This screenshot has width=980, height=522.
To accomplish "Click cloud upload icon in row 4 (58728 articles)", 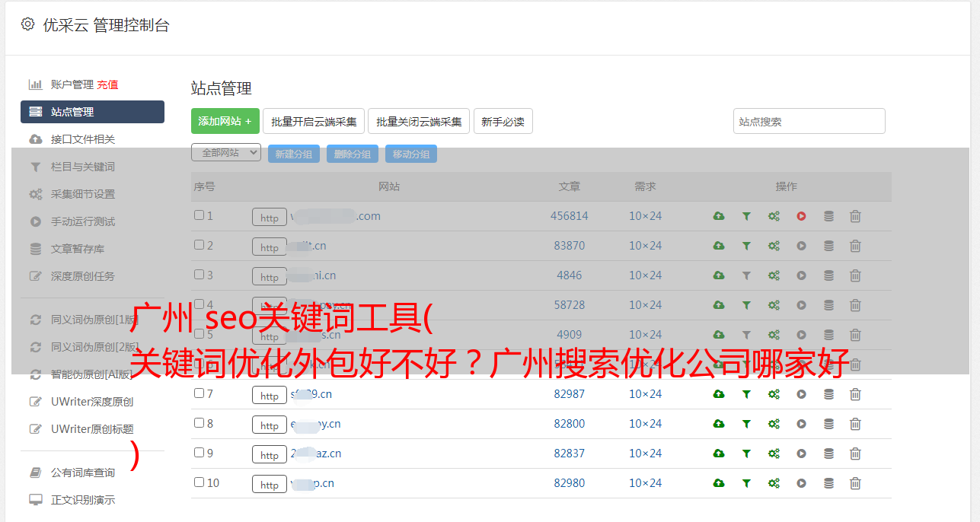I will pyautogui.click(x=718, y=305).
